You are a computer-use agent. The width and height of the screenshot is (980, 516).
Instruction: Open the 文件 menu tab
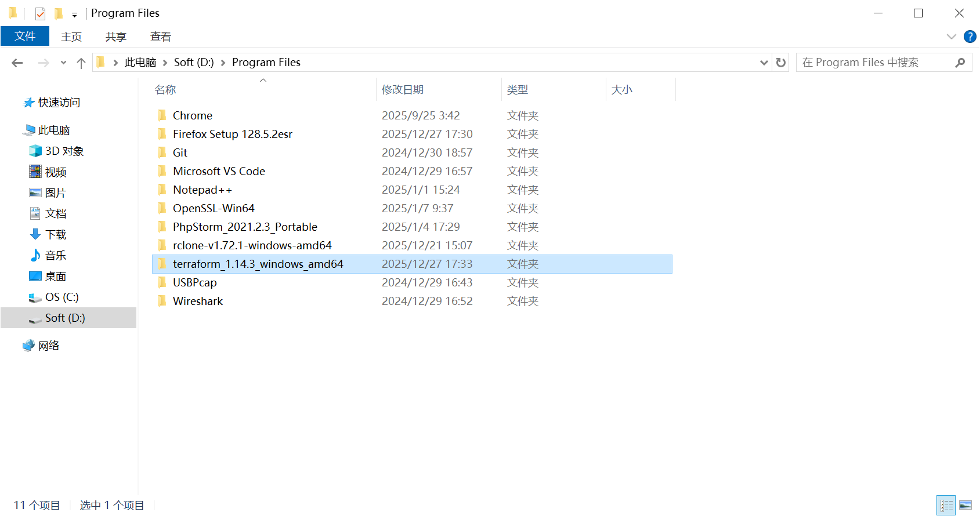25,37
